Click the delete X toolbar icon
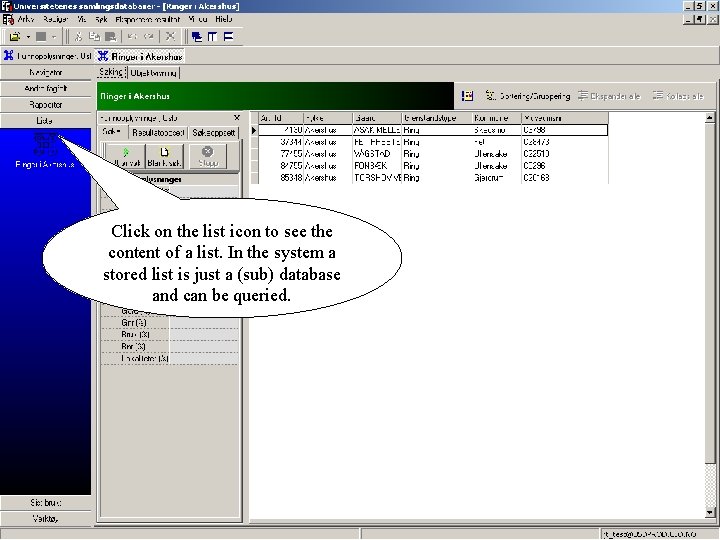This screenshot has width=720, height=540. [170, 37]
